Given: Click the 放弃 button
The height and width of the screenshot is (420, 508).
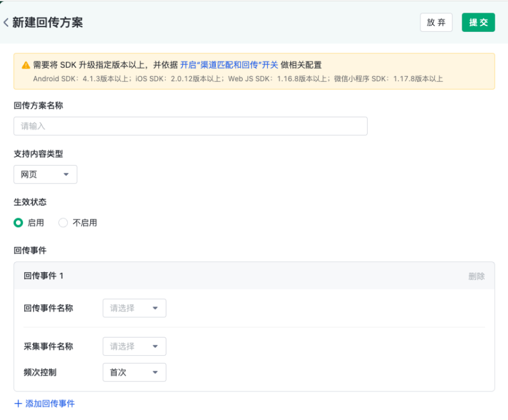Looking at the screenshot, I should pyautogui.click(x=436, y=22).
